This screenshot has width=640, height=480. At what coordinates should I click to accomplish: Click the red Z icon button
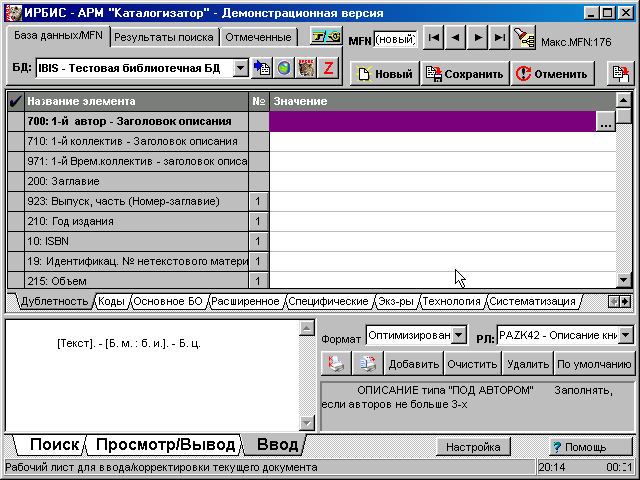pyautogui.click(x=328, y=68)
